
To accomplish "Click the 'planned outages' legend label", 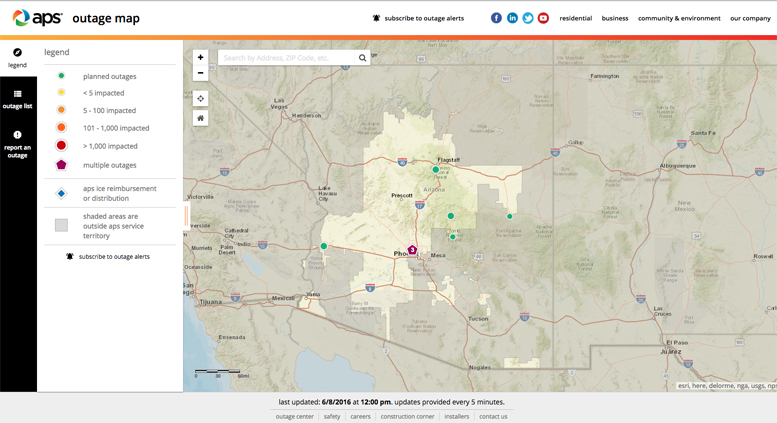I will [x=110, y=77].
